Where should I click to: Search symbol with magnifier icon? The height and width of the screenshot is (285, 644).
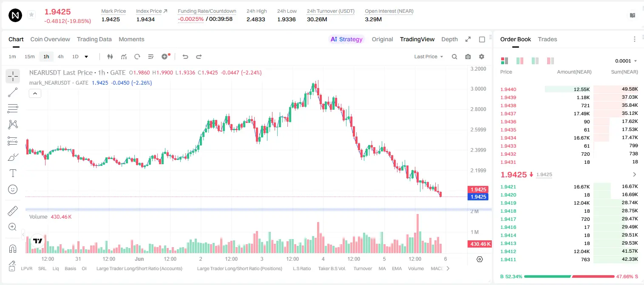click(454, 57)
